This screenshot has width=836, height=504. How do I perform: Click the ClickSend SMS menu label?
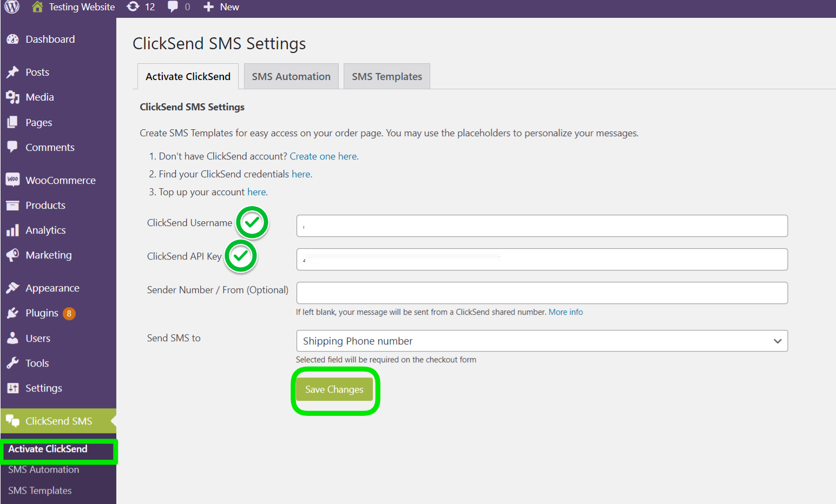click(59, 421)
